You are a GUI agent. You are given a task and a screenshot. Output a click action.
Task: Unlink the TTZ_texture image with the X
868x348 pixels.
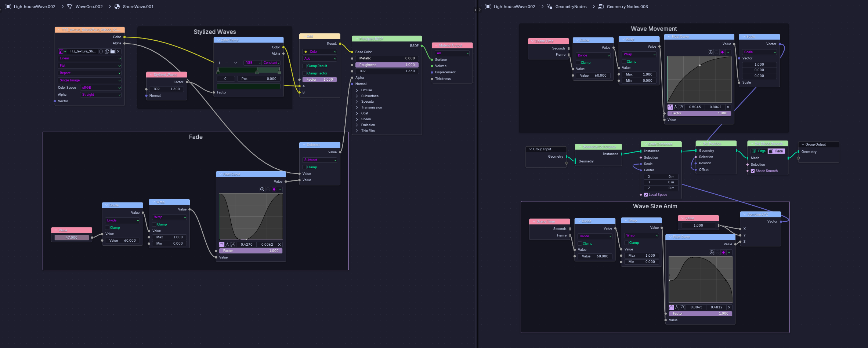(x=118, y=51)
